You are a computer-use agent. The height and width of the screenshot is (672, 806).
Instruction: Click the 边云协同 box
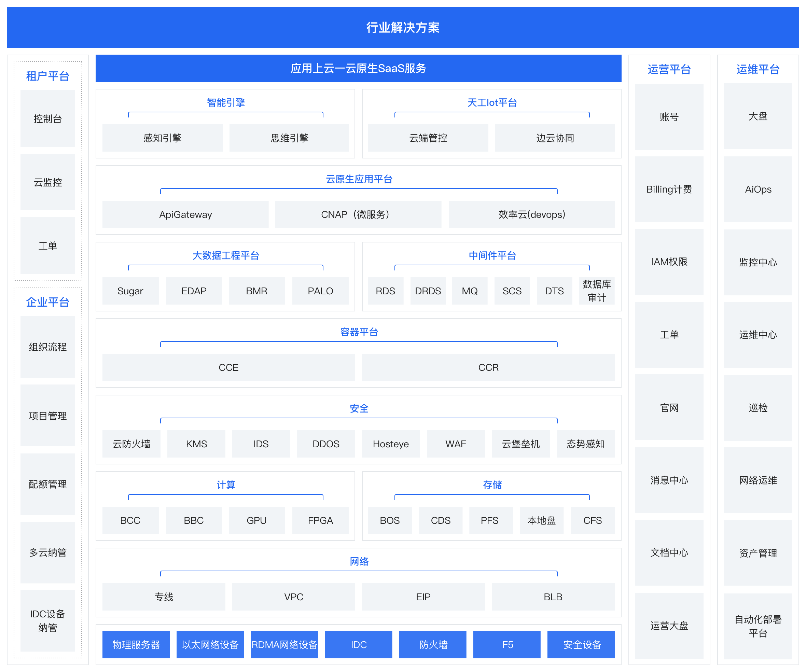(555, 138)
